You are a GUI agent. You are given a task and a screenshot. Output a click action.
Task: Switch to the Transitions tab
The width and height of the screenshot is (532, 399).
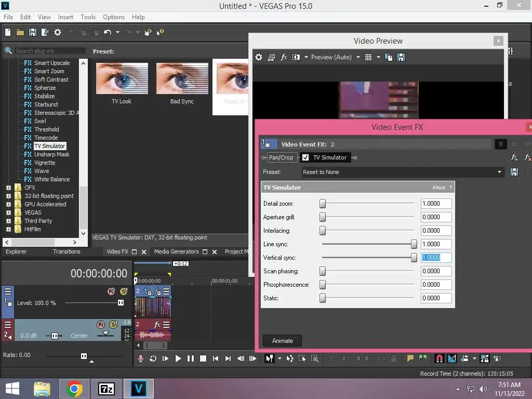[66, 251]
